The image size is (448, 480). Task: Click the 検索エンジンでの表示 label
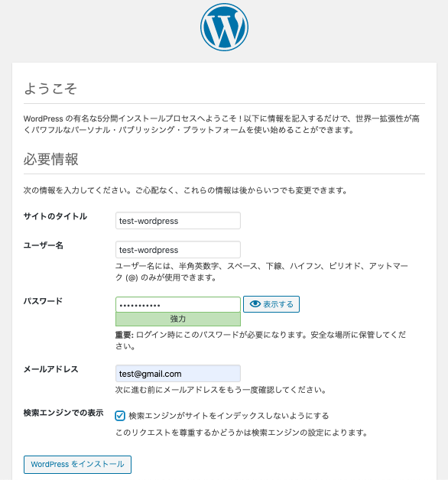tap(63, 413)
